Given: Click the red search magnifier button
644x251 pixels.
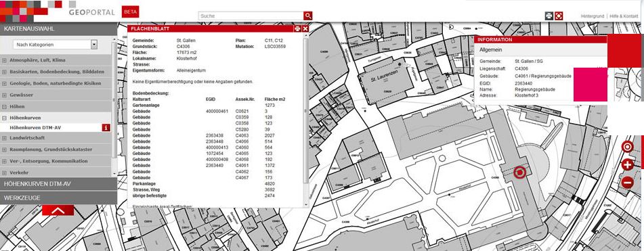Looking at the screenshot, I should coord(308,16).
